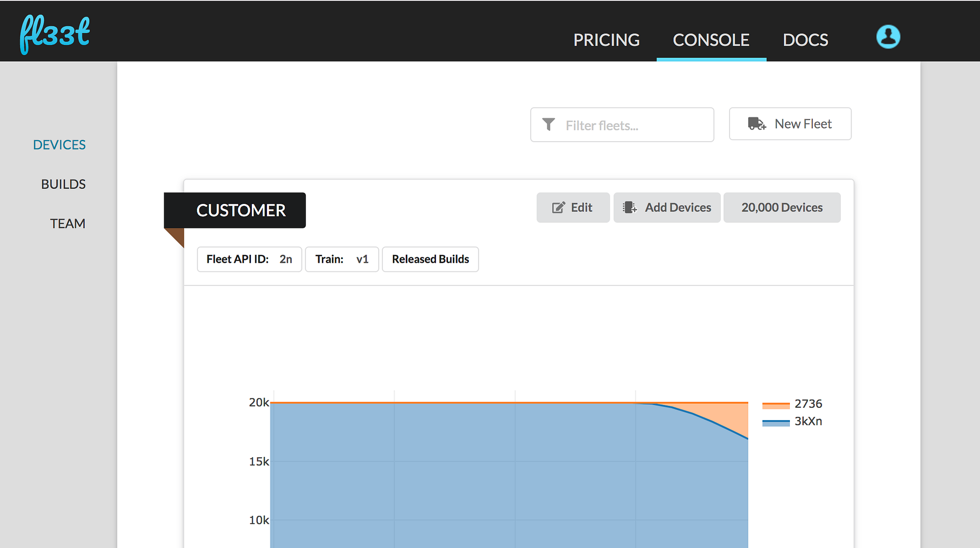The width and height of the screenshot is (980, 548).
Task: Click the fl33t logo
Action: click(55, 34)
